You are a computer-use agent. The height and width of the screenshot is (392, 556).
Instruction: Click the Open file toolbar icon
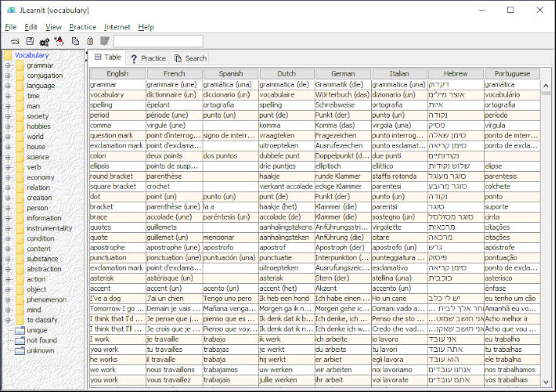(x=15, y=42)
